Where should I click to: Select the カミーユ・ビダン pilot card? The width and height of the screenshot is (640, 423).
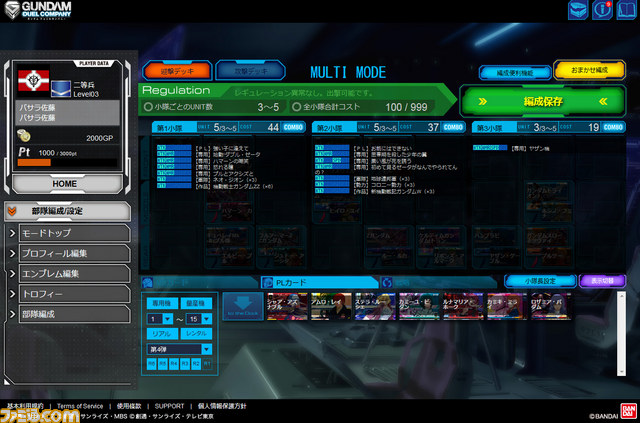419,306
